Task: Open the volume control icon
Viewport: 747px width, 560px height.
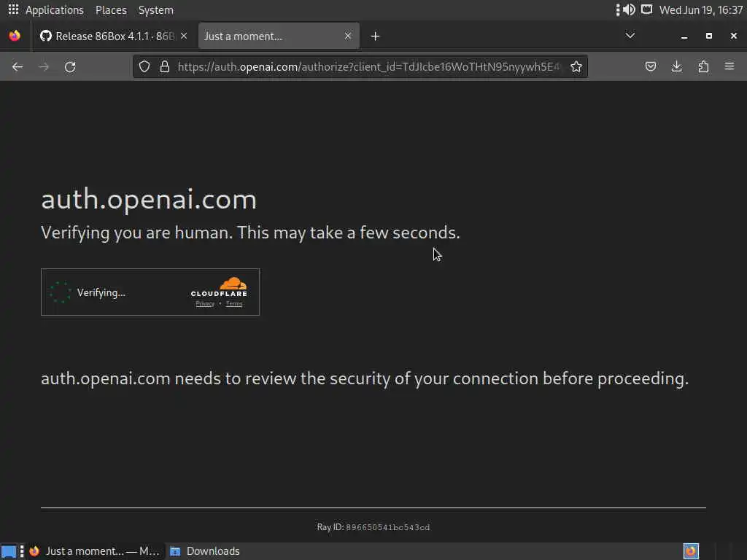Action: pyautogui.click(x=630, y=9)
